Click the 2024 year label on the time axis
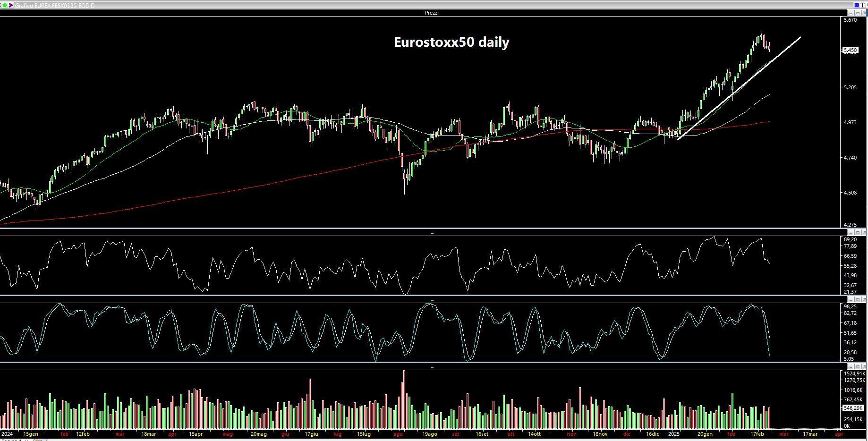868x441 pixels. pos(7,434)
